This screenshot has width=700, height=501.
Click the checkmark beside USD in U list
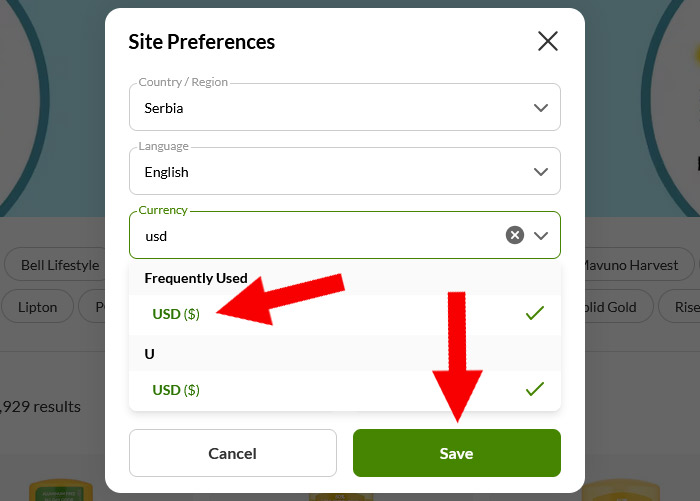pyautogui.click(x=535, y=390)
